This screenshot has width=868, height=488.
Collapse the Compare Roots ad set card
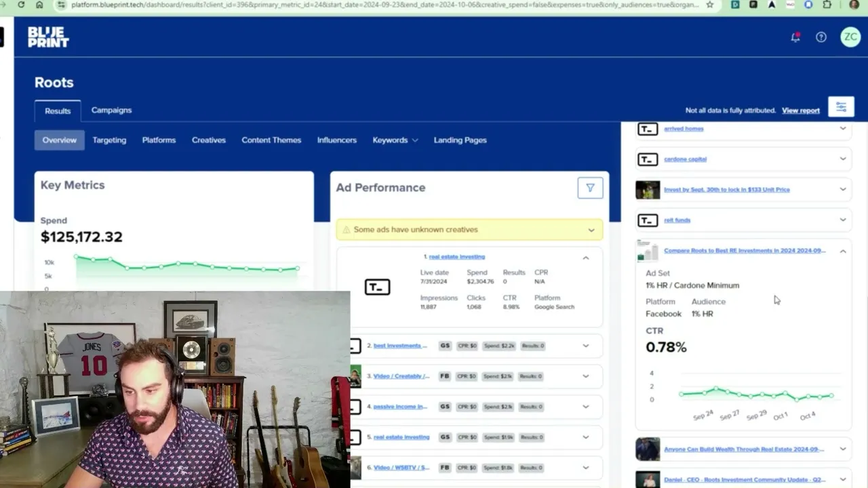pos(843,251)
